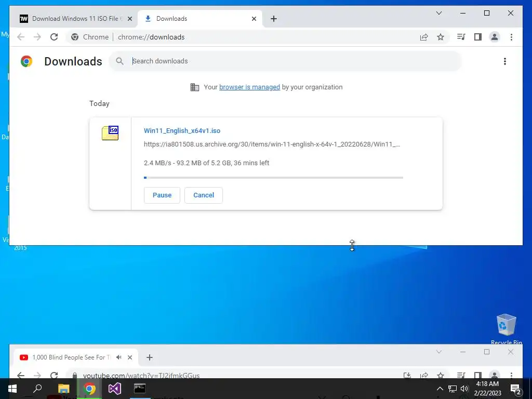Image resolution: width=532 pixels, height=399 pixels.
Task: Open taskbar Search
Action: (37, 389)
